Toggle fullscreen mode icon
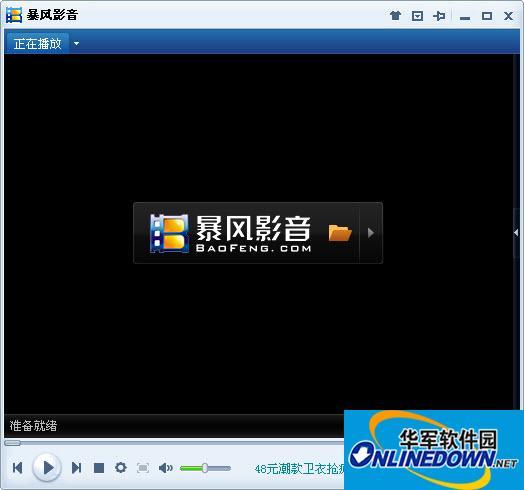Screen dimensions: 524x490 click(x=143, y=468)
